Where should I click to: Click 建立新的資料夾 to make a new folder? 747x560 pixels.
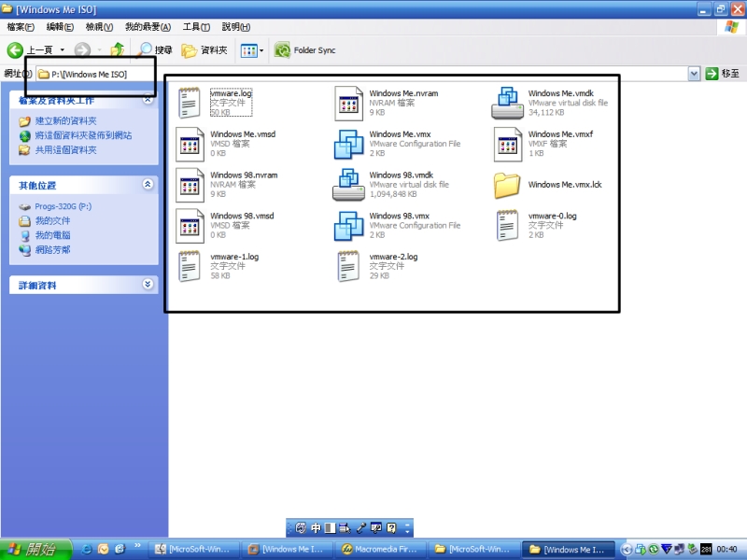pos(65,121)
